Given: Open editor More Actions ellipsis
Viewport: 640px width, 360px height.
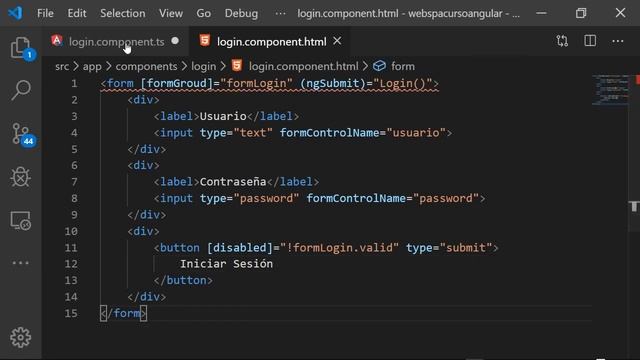Looking at the screenshot, I should [x=618, y=41].
